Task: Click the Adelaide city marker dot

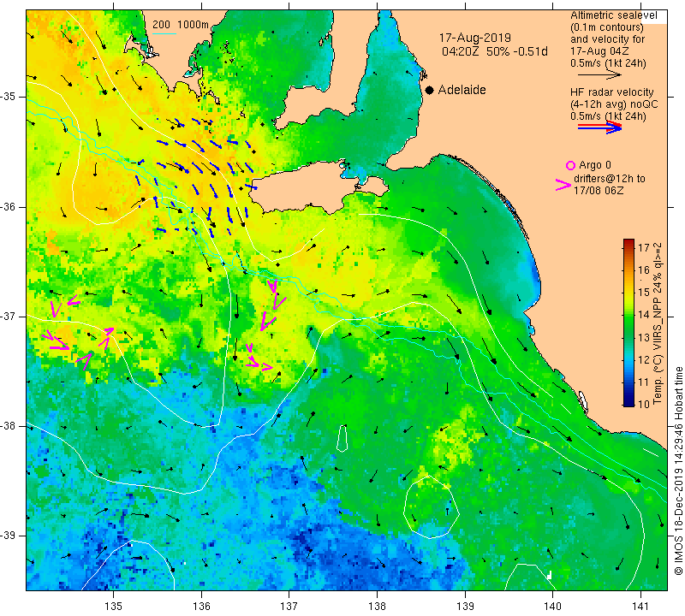Action: pyautogui.click(x=430, y=90)
